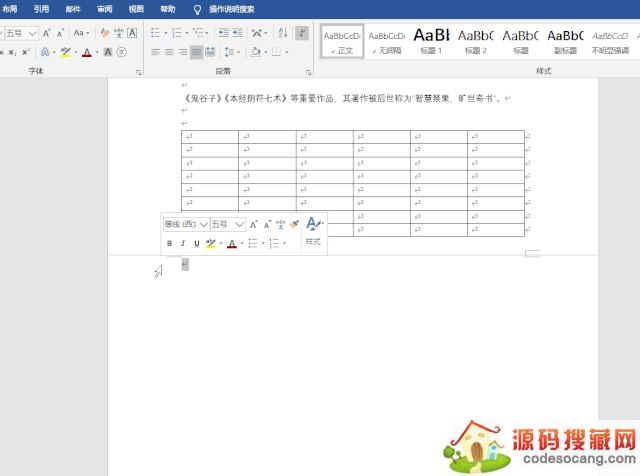Image resolution: width=640 pixels, height=476 pixels.
Task: Apply character border in the ribbon
Action: pyautogui.click(x=132, y=33)
